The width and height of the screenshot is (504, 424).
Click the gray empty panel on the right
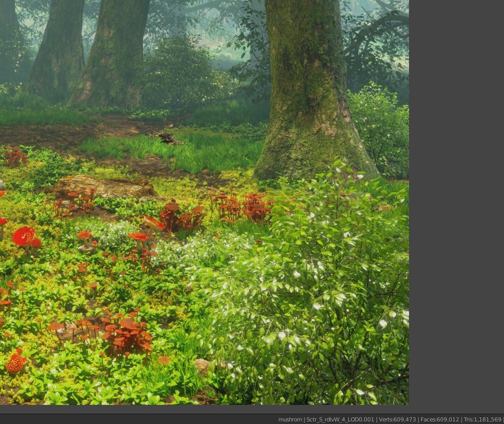[x=457, y=201]
